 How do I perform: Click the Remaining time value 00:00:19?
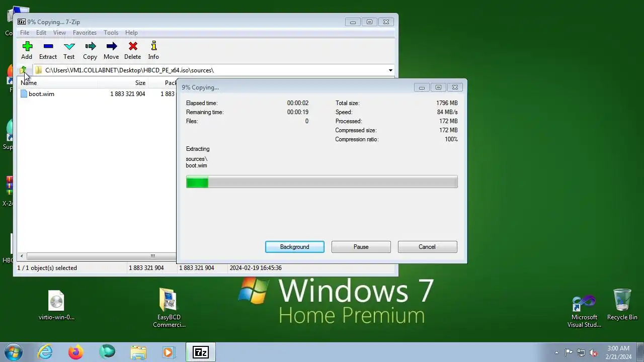298,112
